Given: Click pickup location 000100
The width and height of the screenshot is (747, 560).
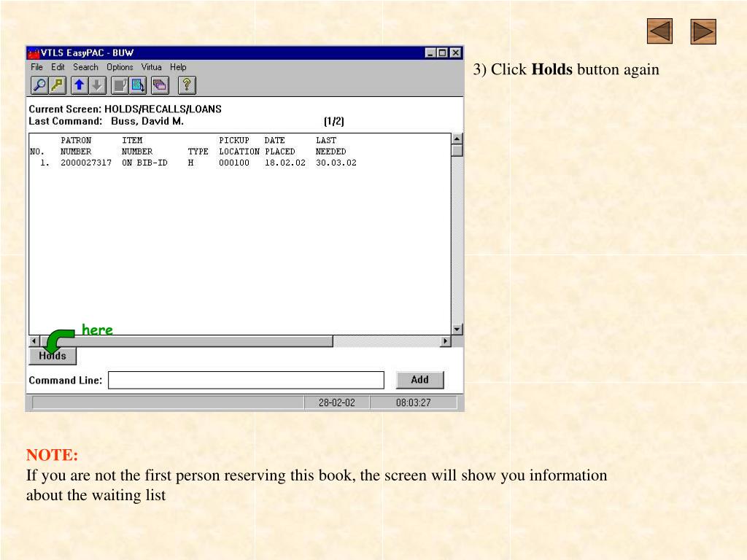Looking at the screenshot, I should [x=234, y=163].
